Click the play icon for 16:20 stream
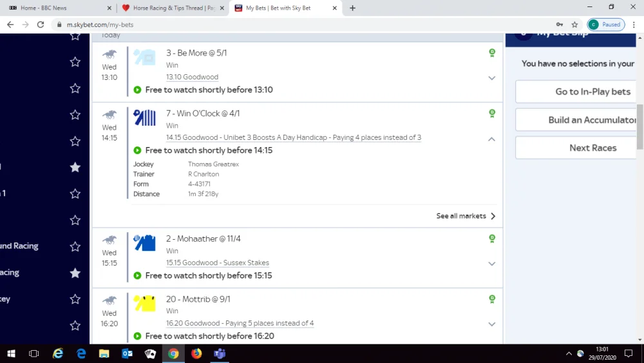Screen dimensions: 644x363 point(137,336)
